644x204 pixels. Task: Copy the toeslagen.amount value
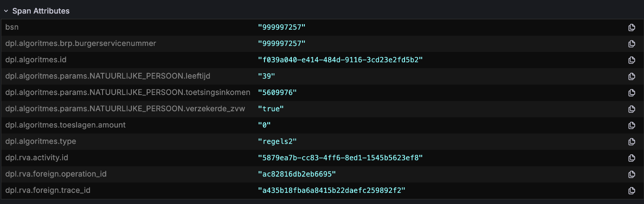[631, 125]
